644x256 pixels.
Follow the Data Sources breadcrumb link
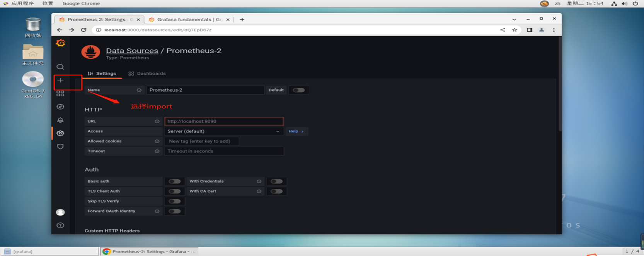coord(132,51)
